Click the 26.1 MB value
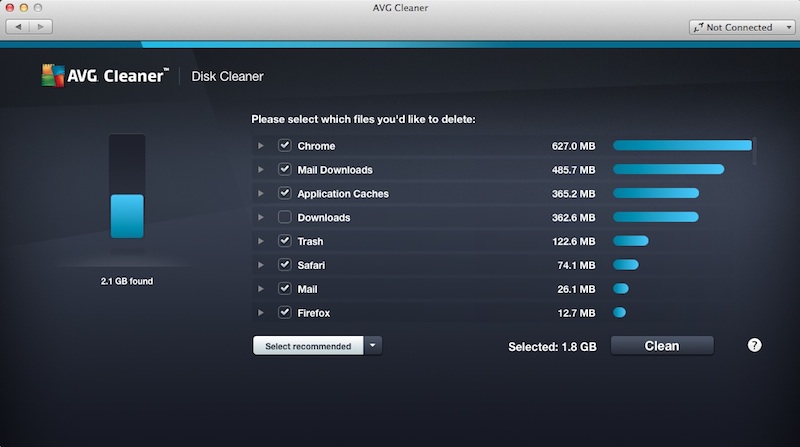 (577, 289)
